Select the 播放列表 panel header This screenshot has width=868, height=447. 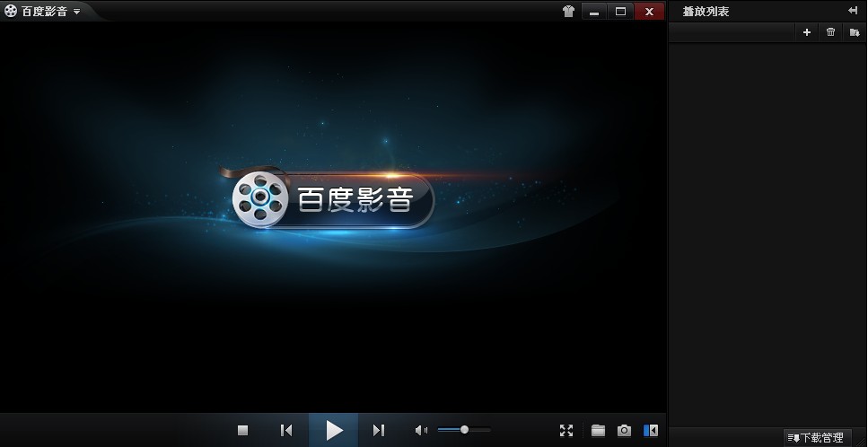[706, 12]
